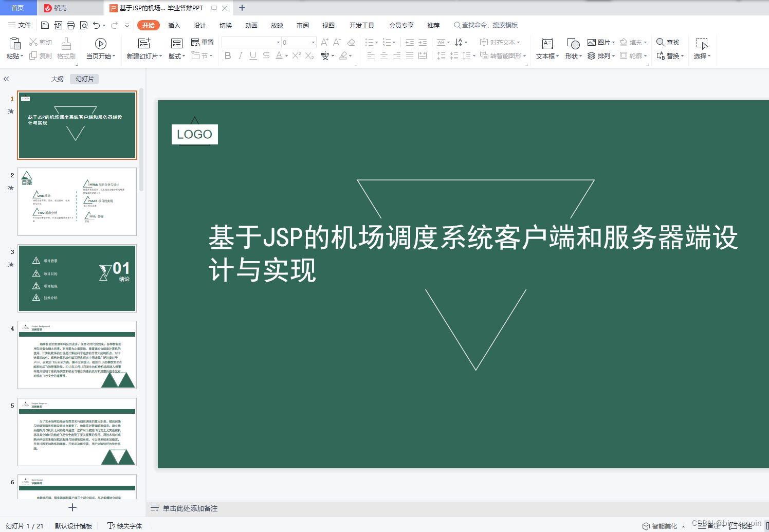
Task: Open shape Fill (填充) color menu
Action: (645, 43)
